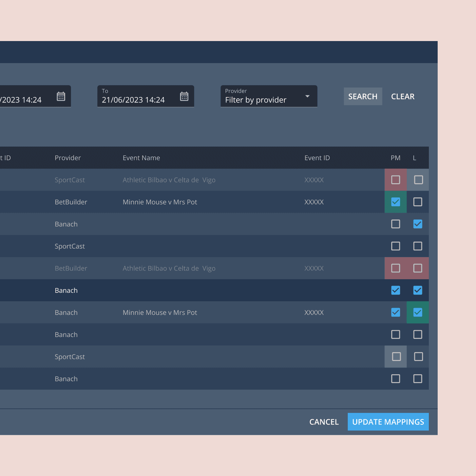The image size is (476, 476).
Task: Toggle PM checkbox in SportCast Athletic Bilbao row
Action: [396, 180]
